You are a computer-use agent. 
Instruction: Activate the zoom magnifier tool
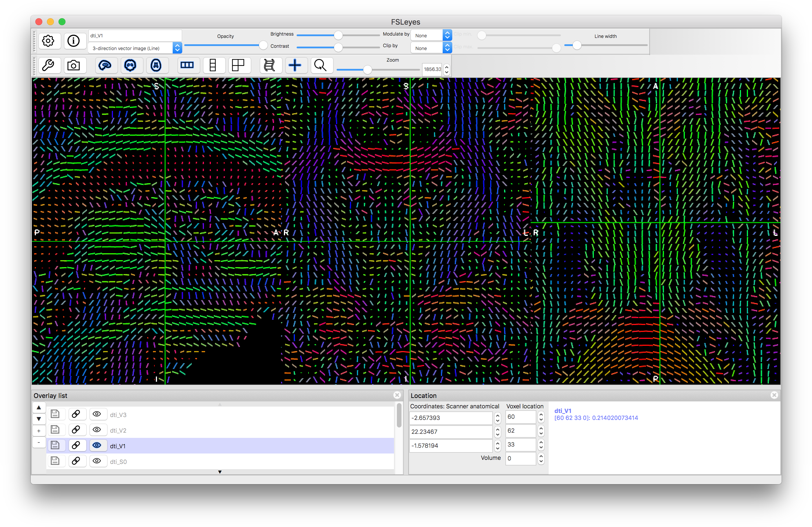tap(321, 65)
